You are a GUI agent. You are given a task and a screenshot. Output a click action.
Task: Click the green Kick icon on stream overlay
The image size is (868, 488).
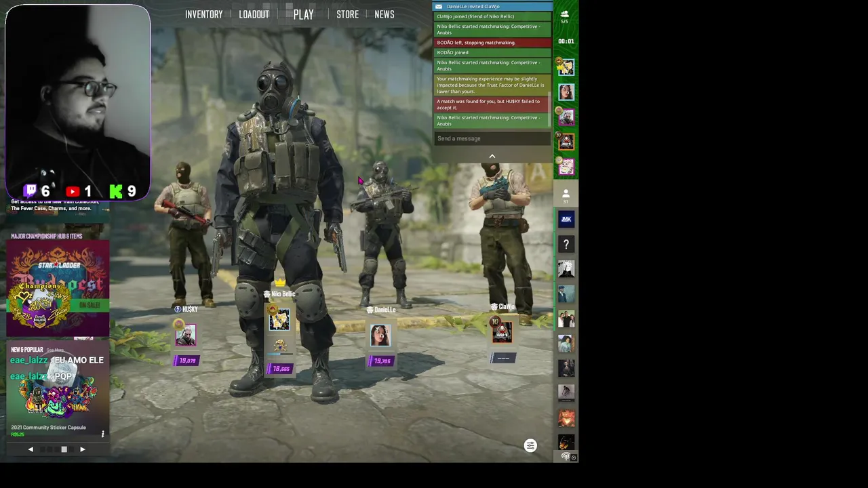[116, 191]
